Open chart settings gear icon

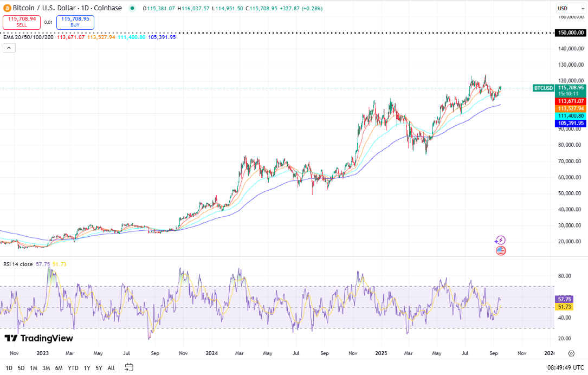coord(571,353)
